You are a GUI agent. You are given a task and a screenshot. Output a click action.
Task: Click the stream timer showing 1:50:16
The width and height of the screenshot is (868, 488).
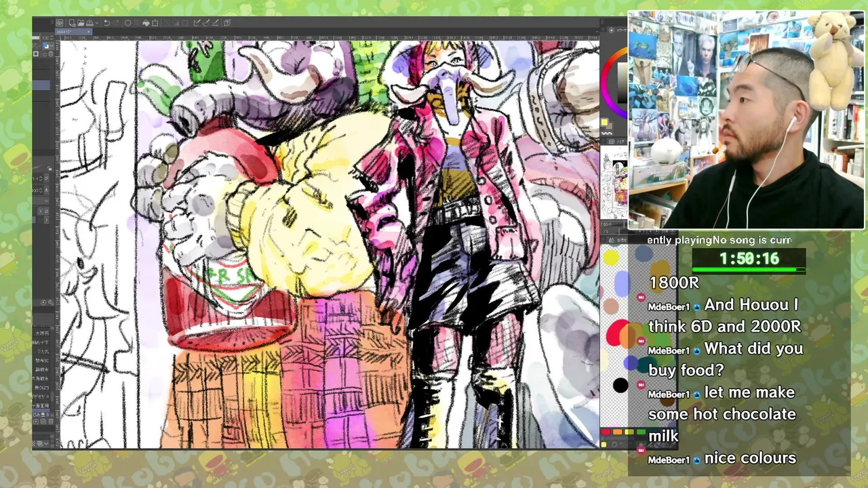tap(749, 258)
